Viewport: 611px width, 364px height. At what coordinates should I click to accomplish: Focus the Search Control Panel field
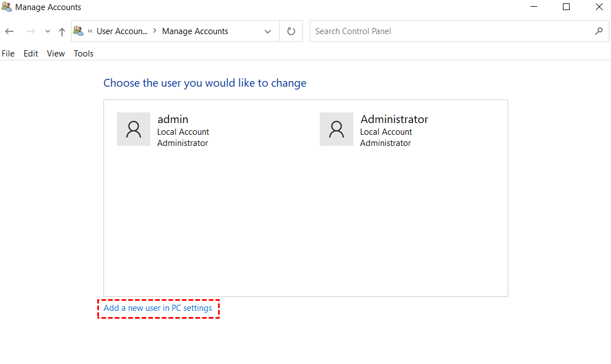tap(450, 31)
